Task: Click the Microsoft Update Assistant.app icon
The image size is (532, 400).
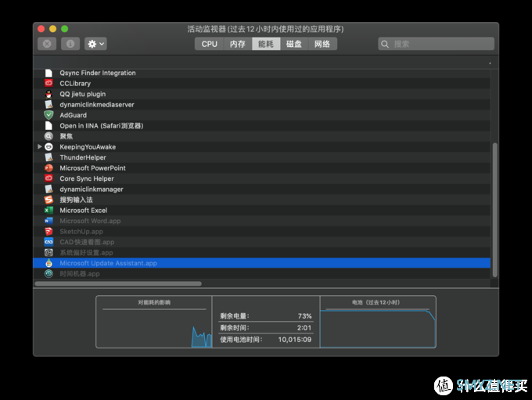Action: [x=49, y=263]
